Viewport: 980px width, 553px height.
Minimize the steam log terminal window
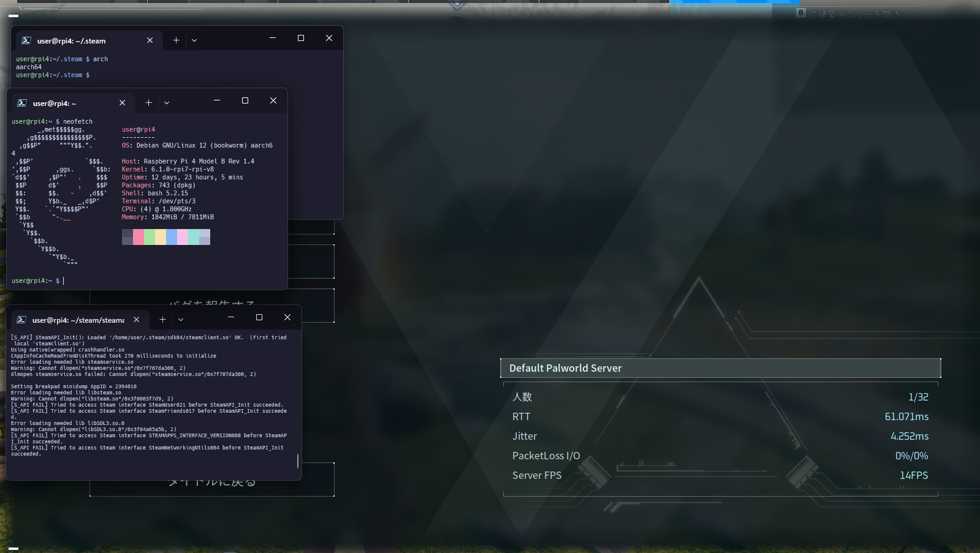click(231, 317)
